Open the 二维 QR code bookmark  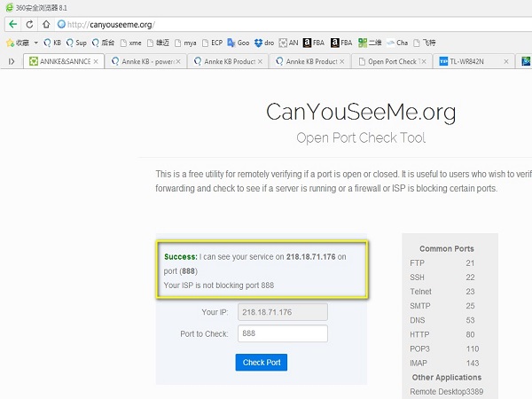370,43
